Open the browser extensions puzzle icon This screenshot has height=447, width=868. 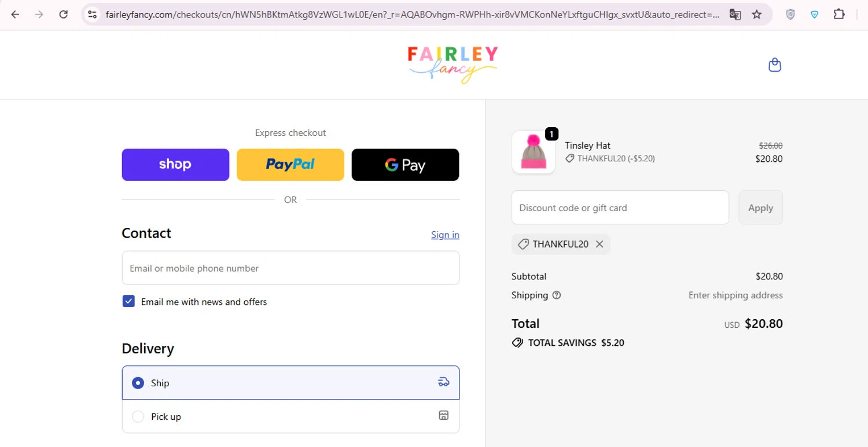click(839, 14)
